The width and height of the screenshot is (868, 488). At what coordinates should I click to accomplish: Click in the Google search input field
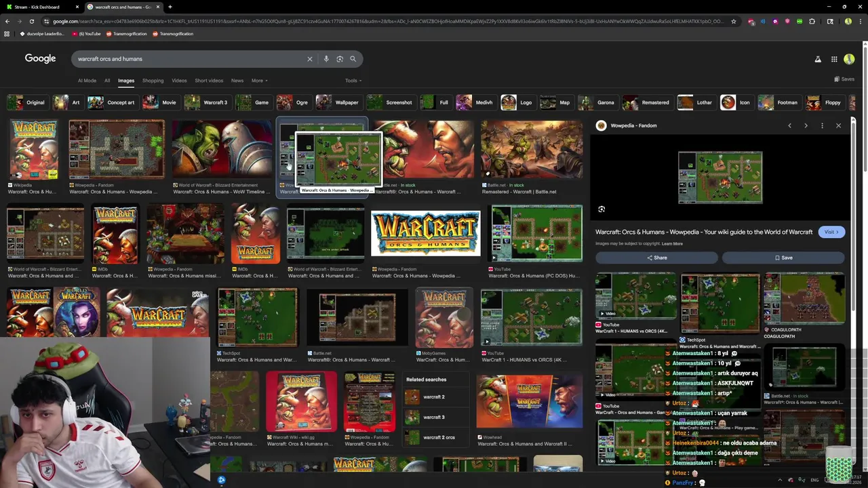coord(190,59)
